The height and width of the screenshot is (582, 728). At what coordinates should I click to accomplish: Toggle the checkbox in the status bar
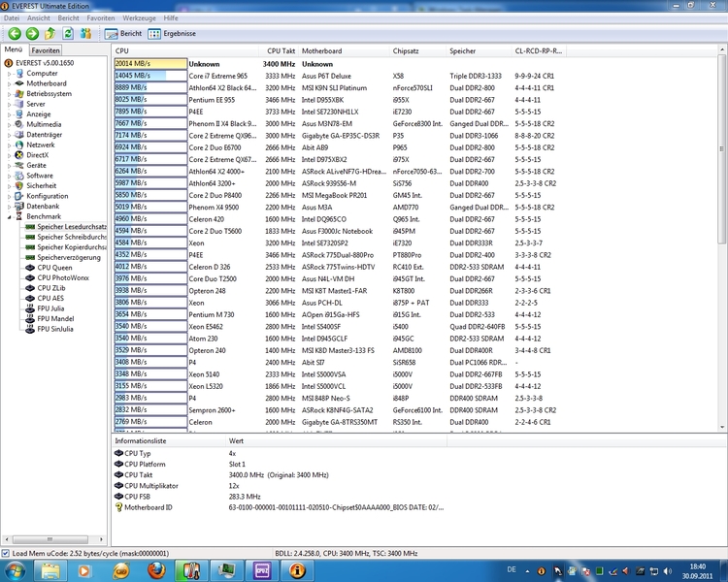[x=6, y=553]
